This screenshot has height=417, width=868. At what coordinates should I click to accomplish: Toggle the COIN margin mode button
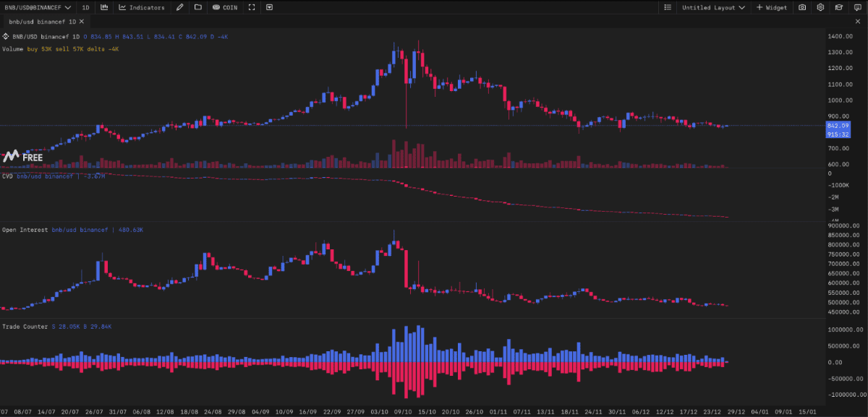[x=225, y=7]
